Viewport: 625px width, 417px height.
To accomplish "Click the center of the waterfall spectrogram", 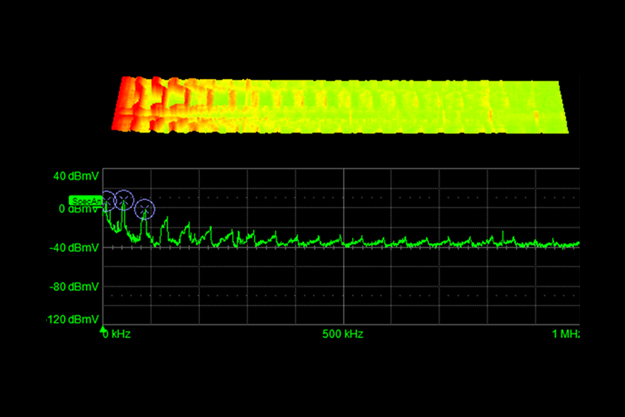I will [342, 108].
